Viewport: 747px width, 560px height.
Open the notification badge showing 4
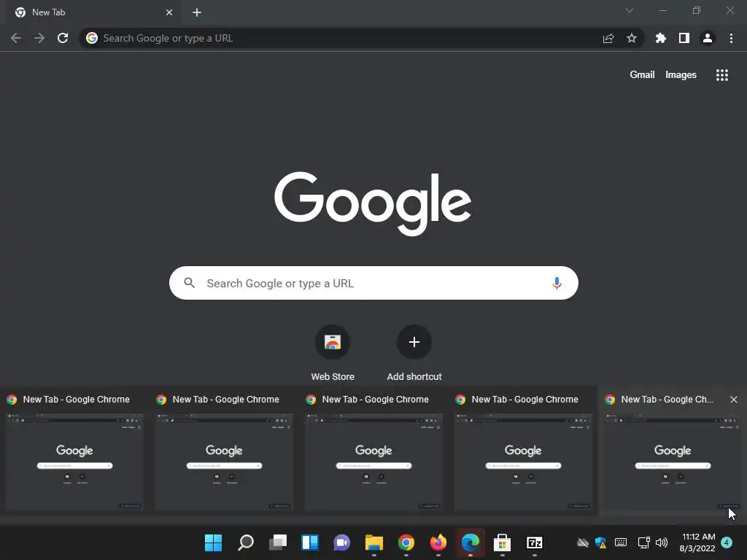point(727,542)
